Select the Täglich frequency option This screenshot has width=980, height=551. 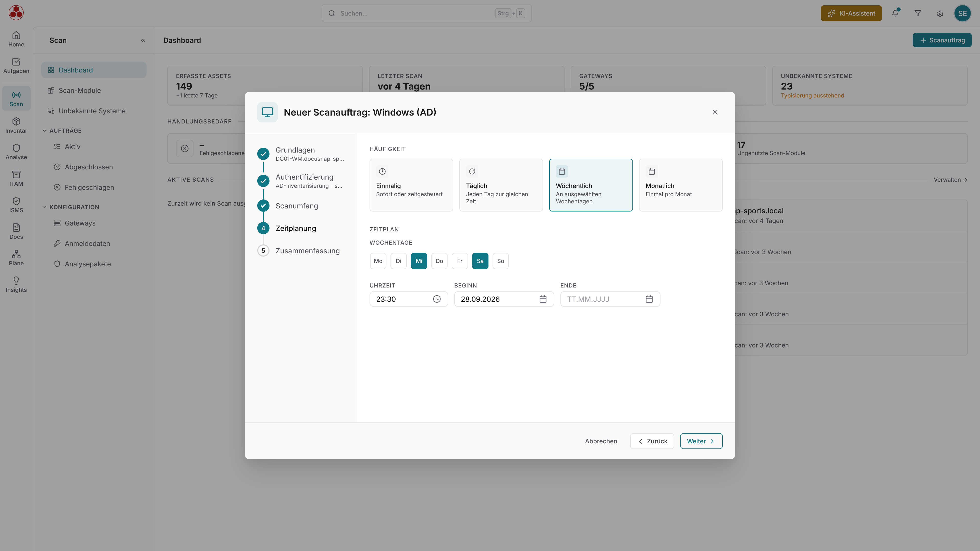click(501, 185)
